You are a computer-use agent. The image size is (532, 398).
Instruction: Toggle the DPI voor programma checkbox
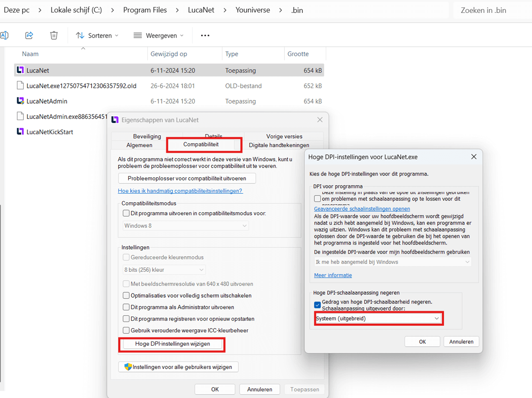click(x=317, y=198)
